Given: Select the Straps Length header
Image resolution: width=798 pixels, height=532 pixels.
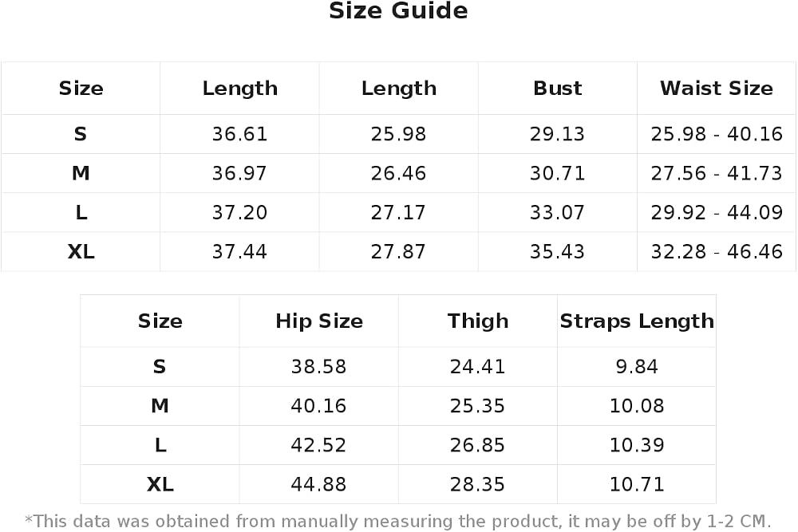Looking at the screenshot, I should [x=637, y=321].
